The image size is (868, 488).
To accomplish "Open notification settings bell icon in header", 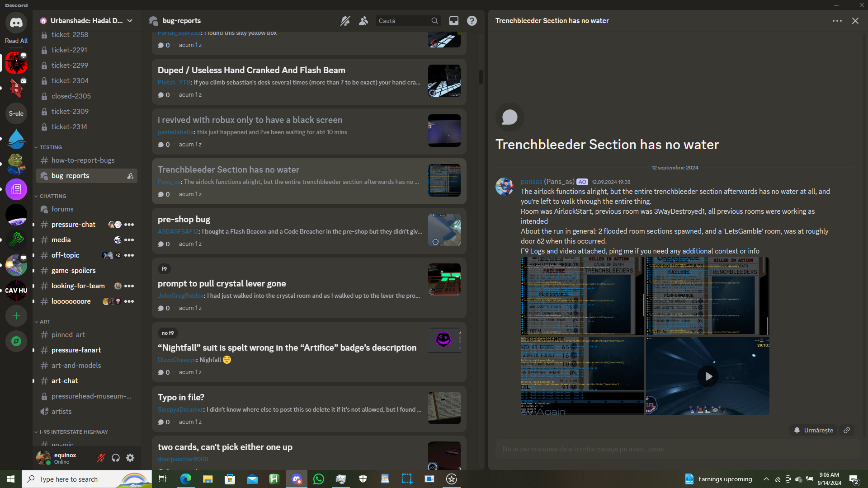I will pos(345,21).
